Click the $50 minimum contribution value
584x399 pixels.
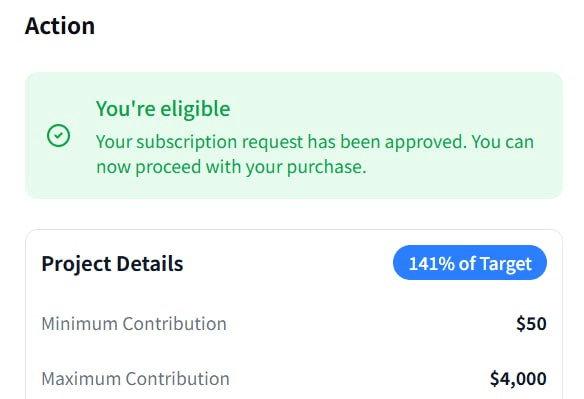(531, 323)
